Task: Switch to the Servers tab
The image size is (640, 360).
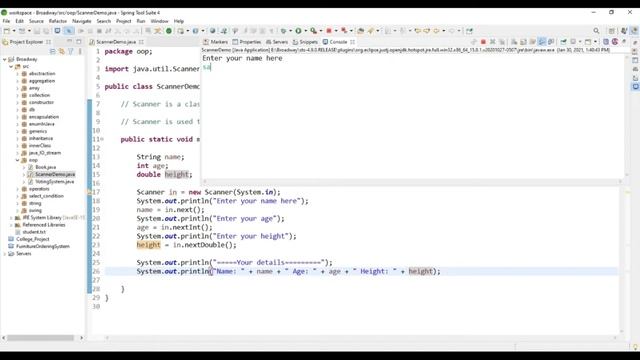Action: point(277,42)
